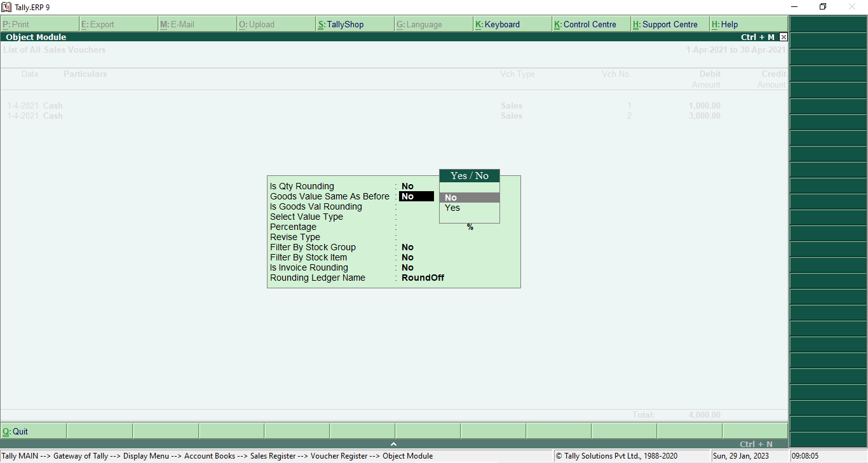Expand the Ctrl+N calculator panel caret
Viewport: 868px width, 463px height.
coord(393,444)
